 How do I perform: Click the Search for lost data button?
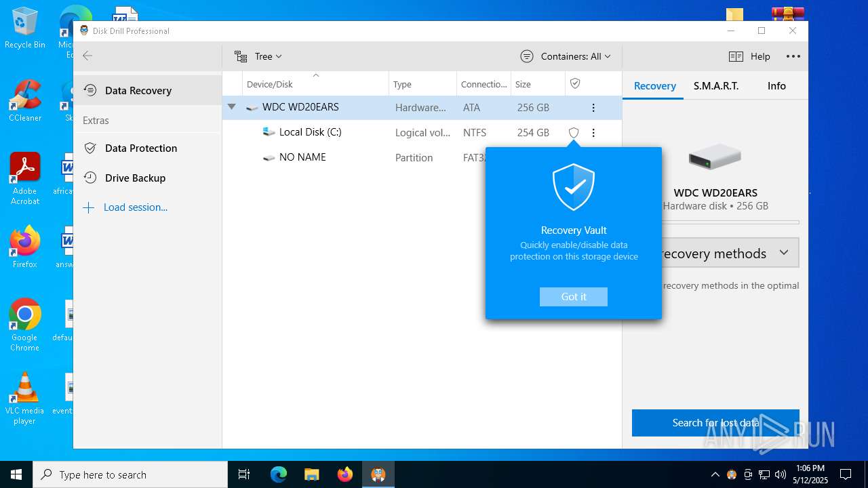[715, 423]
